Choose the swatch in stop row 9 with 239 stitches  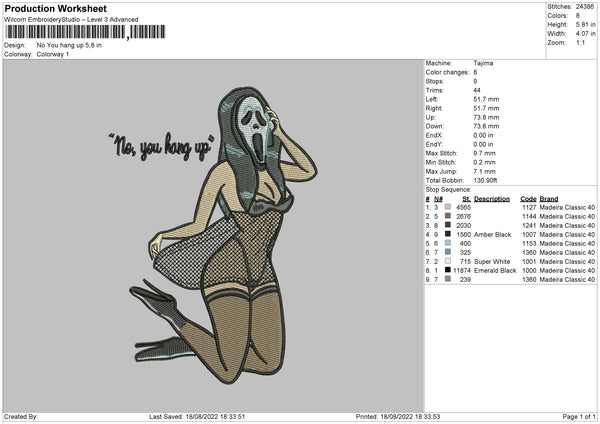448,279
